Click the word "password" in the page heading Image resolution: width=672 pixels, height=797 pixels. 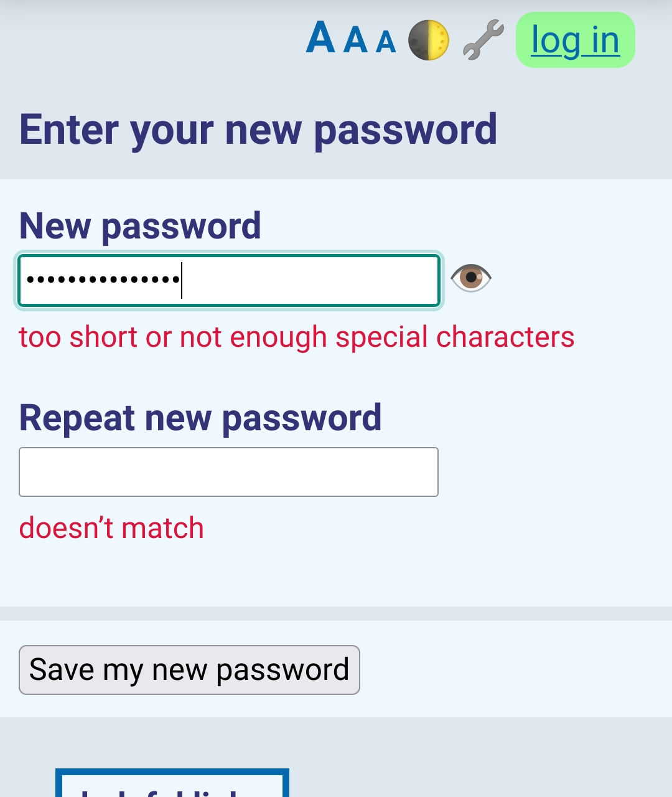click(405, 130)
